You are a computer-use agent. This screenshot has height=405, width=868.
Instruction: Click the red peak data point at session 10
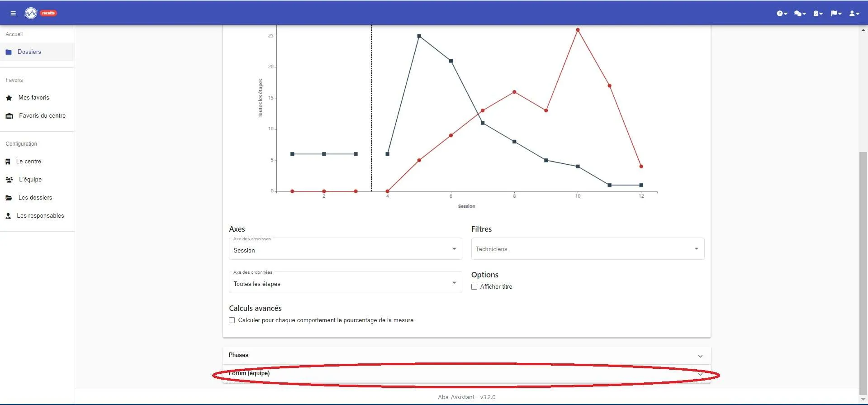tap(578, 30)
